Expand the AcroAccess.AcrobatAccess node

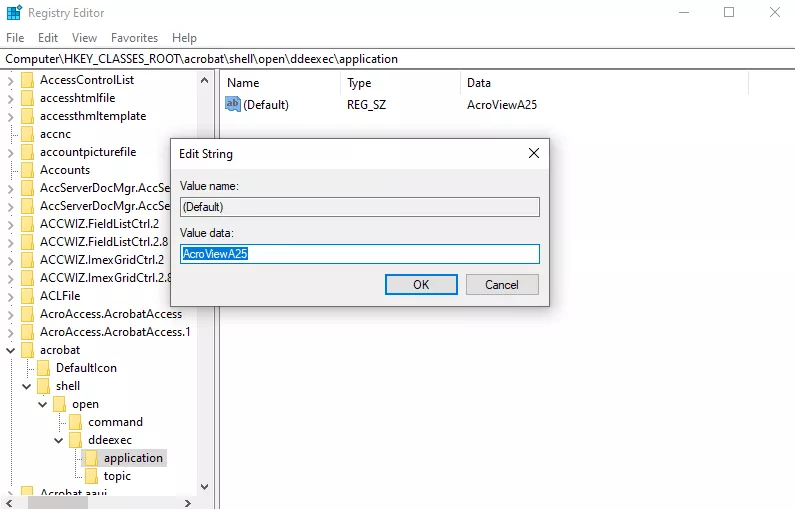(x=11, y=314)
